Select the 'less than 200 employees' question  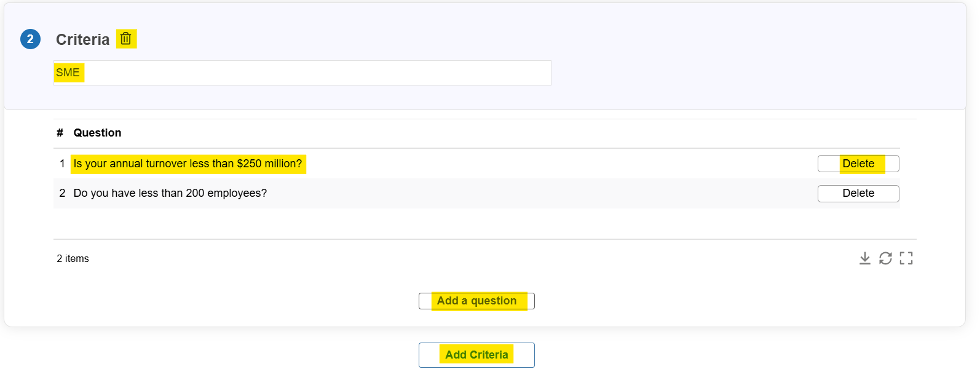170,193
